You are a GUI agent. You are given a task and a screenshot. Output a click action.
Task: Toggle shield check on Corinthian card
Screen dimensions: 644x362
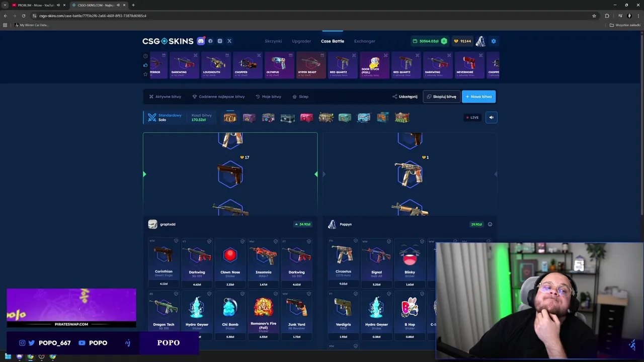[x=176, y=241]
